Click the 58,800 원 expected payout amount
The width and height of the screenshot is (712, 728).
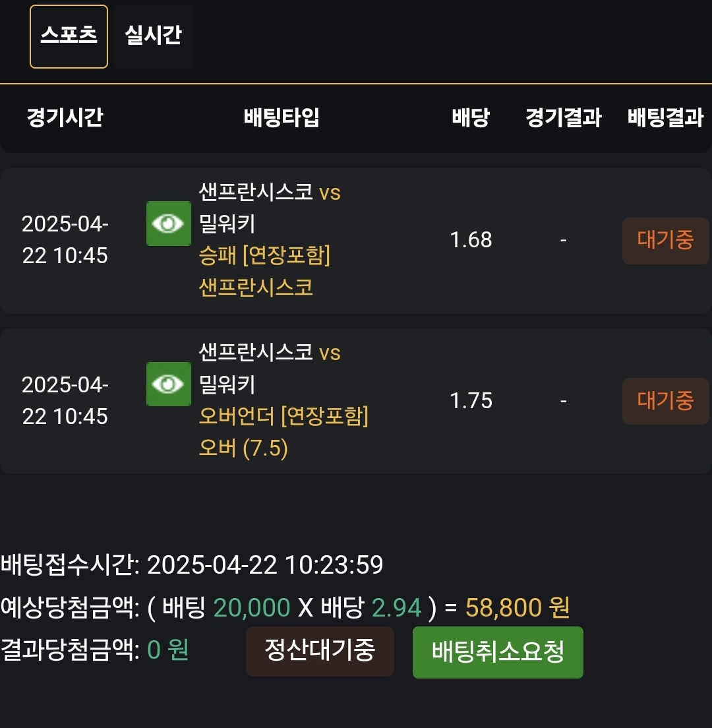(518, 607)
